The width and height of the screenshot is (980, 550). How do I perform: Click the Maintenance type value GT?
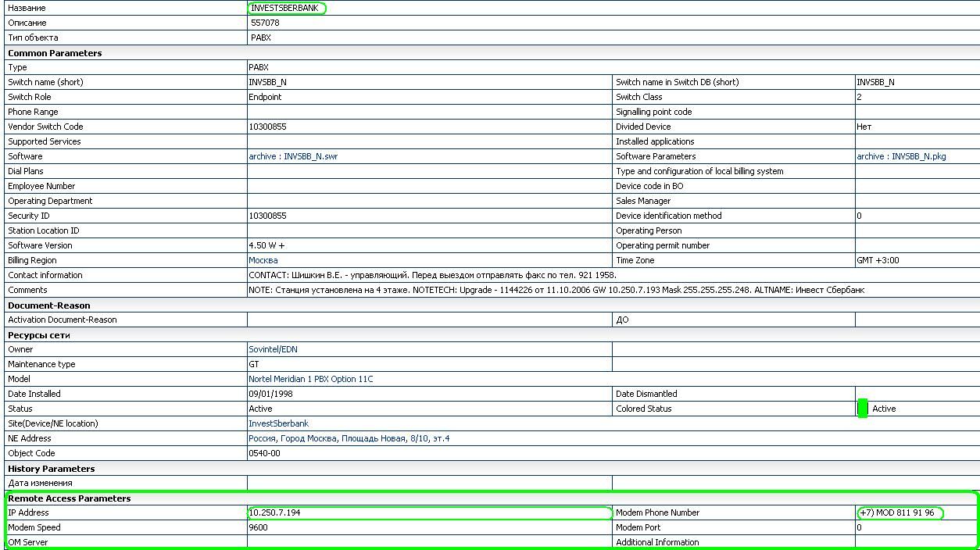(254, 364)
